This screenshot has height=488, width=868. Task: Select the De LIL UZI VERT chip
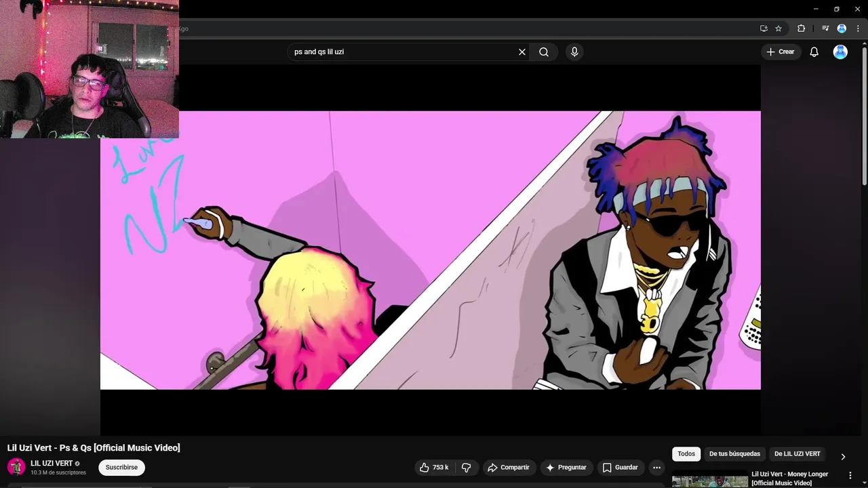point(797,453)
